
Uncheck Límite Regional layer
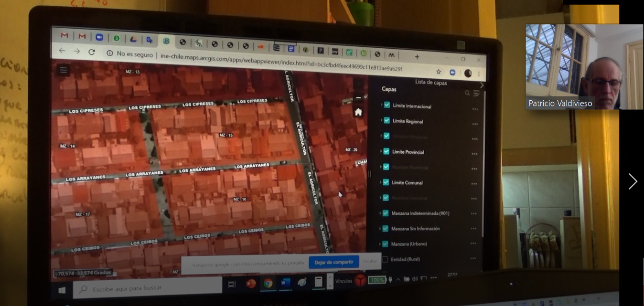[387, 120]
